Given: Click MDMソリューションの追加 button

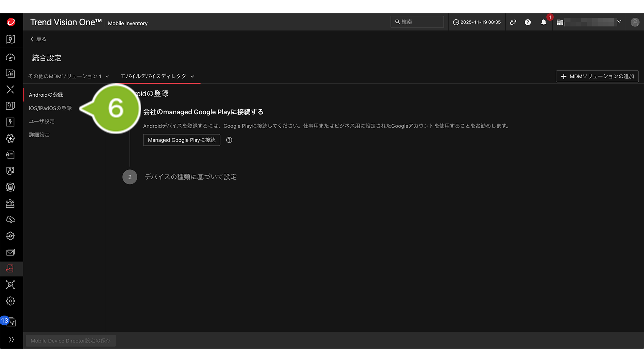Looking at the screenshot, I should (597, 76).
